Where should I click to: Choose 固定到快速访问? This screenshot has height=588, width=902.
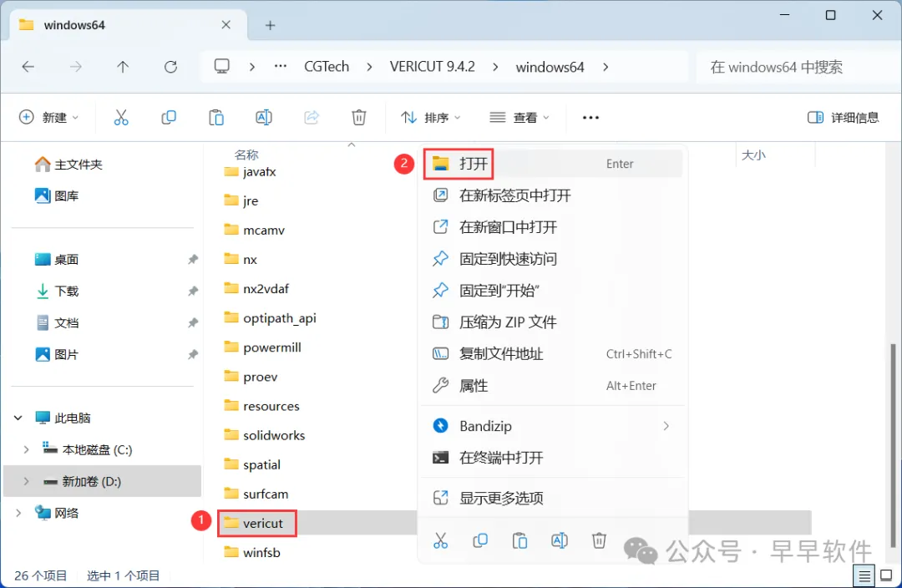552,259
